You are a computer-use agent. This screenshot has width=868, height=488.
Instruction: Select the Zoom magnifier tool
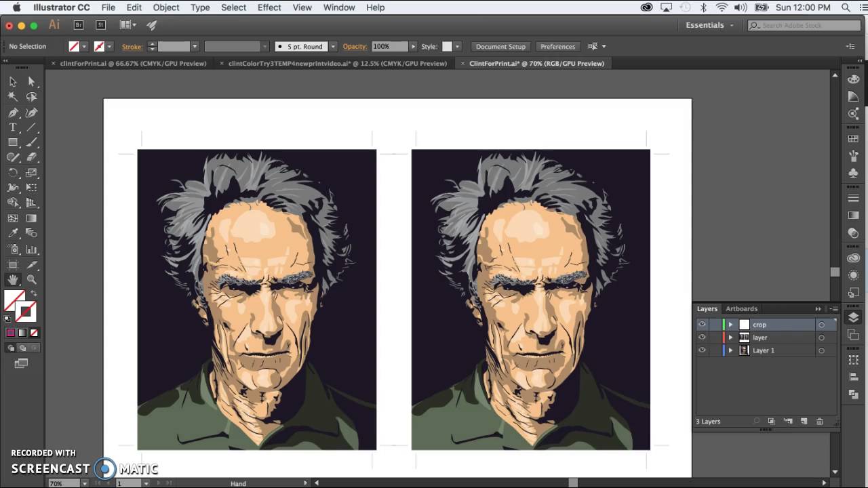31,279
